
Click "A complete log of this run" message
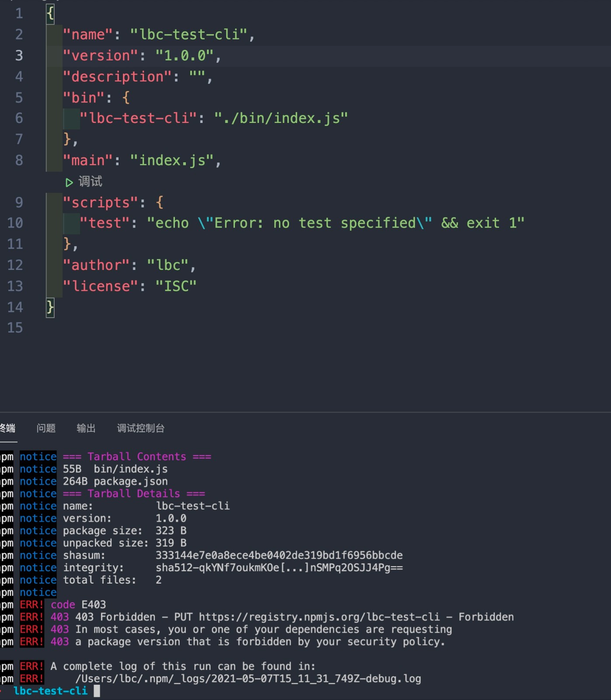point(183,666)
